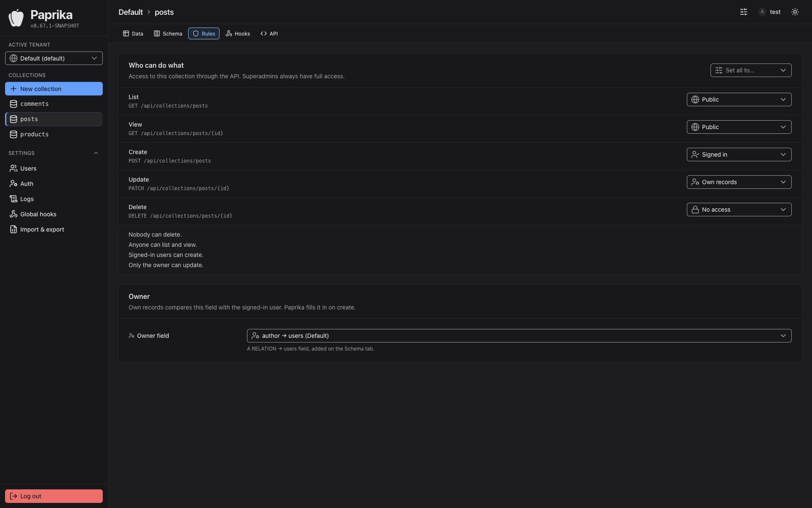
Task: Open the Set all to... dropdown
Action: point(751,70)
